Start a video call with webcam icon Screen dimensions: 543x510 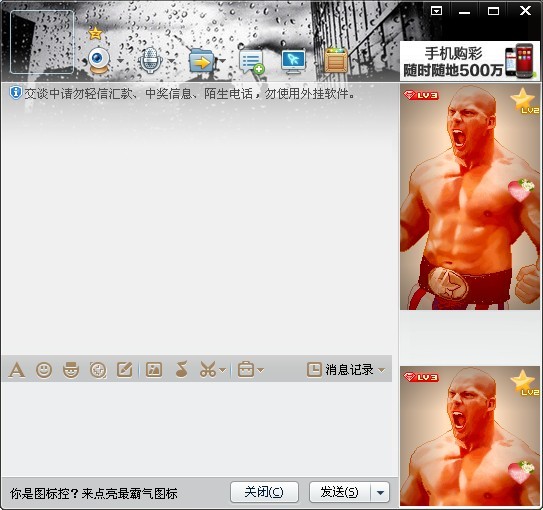coord(99,60)
